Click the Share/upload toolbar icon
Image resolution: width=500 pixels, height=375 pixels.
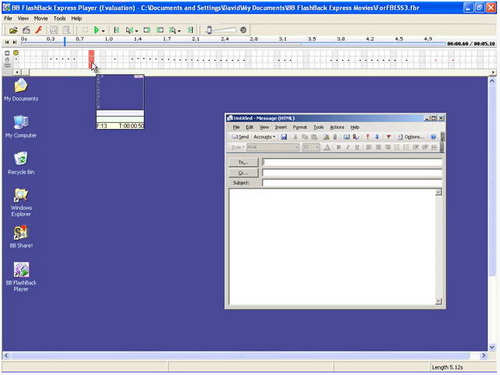[26, 30]
